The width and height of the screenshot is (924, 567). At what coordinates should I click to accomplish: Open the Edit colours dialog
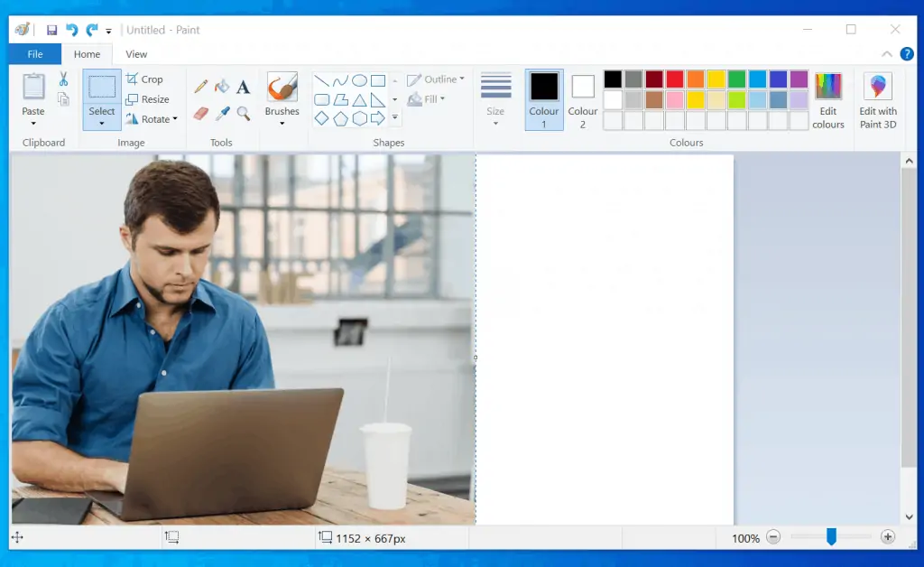pyautogui.click(x=828, y=99)
